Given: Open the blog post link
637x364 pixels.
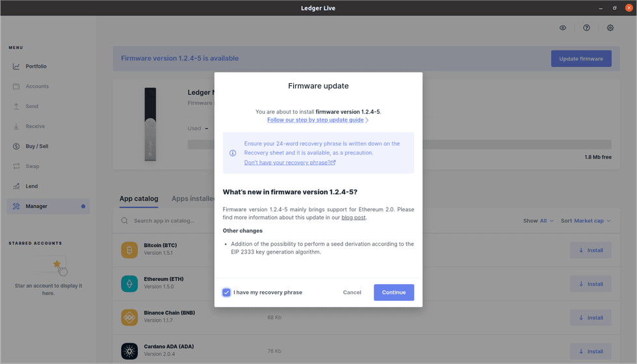Looking at the screenshot, I should click(354, 217).
